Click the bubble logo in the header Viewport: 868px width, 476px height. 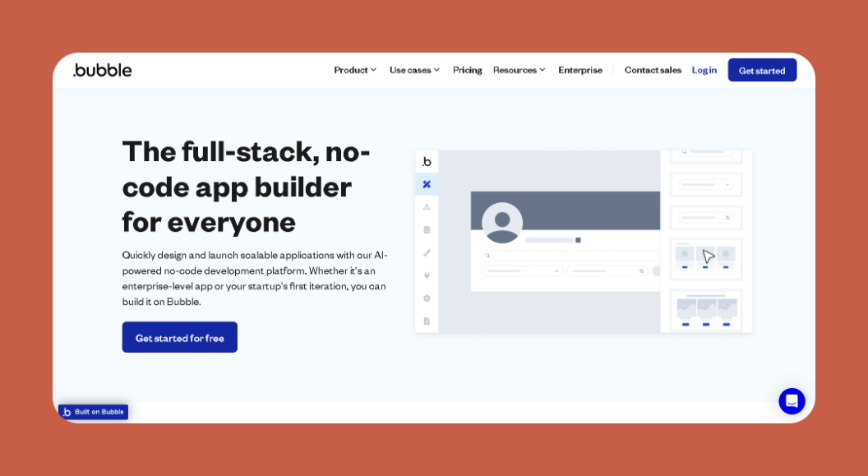click(x=103, y=70)
